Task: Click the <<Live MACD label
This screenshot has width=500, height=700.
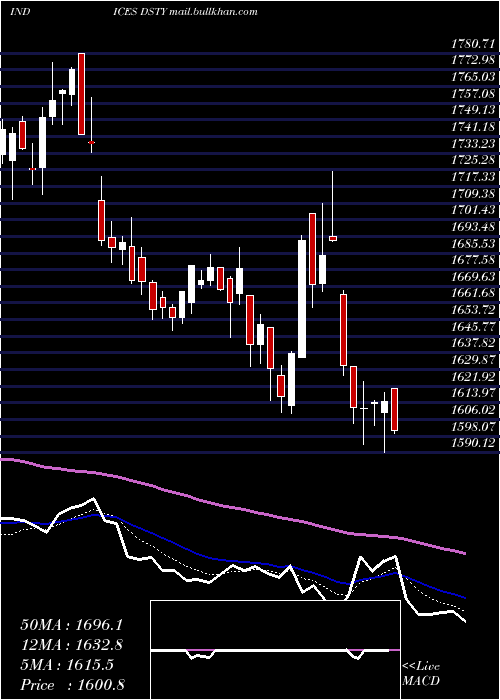Action: click(421, 674)
